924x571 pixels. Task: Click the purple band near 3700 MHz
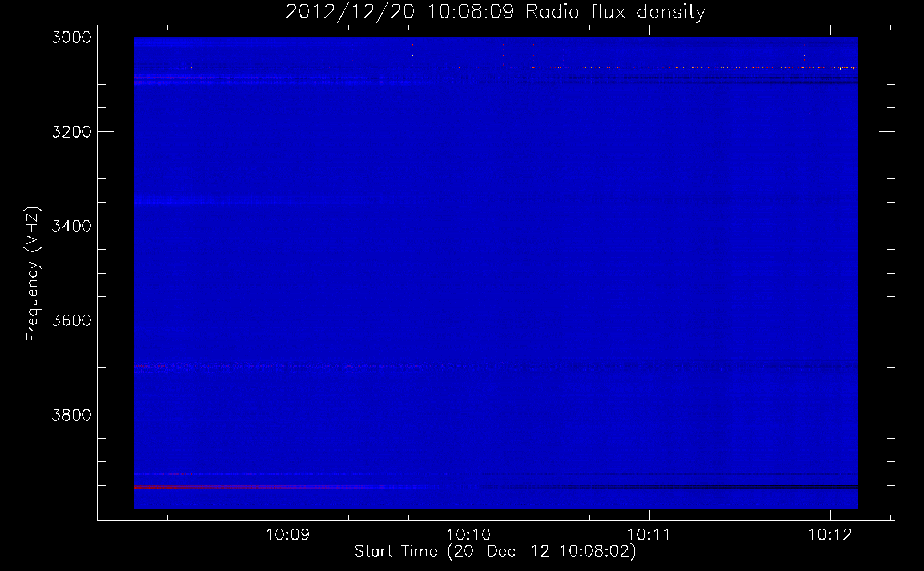click(286, 368)
